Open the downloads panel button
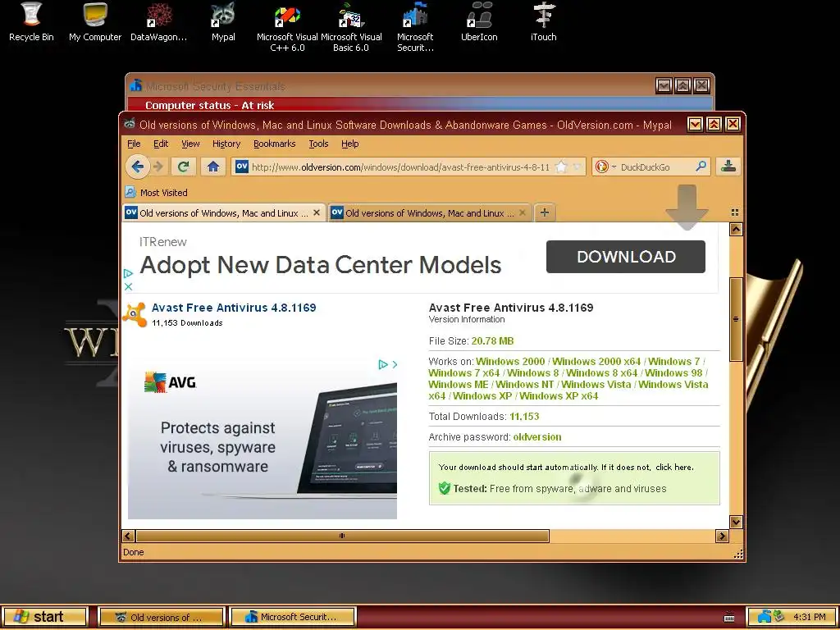 click(x=728, y=167)
